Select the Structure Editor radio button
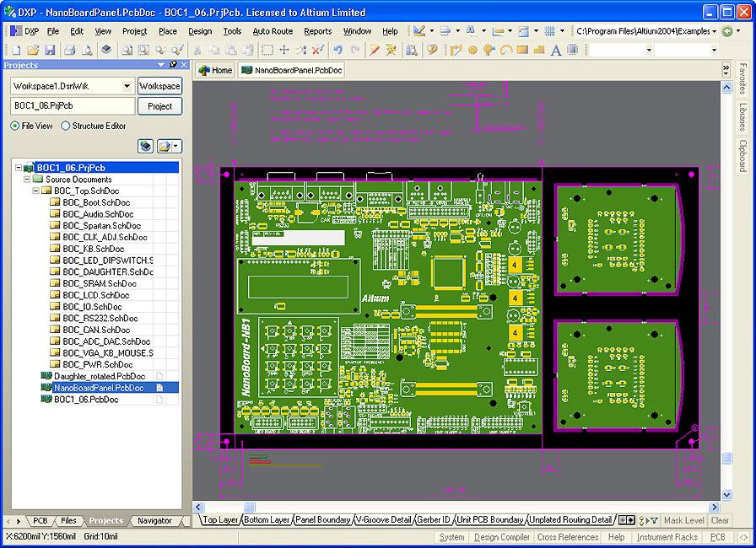 pyautogui.click(x=66, y=126)
